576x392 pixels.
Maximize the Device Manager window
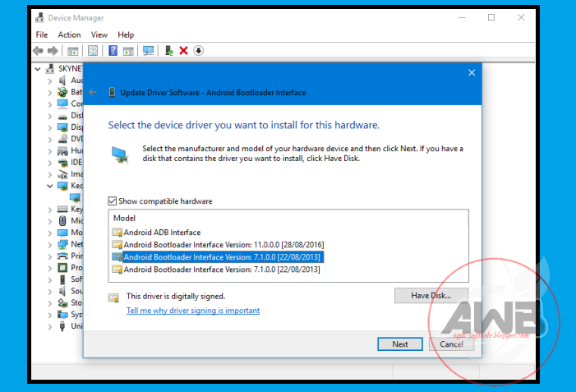pyautogui.click(x=491, y=17)
